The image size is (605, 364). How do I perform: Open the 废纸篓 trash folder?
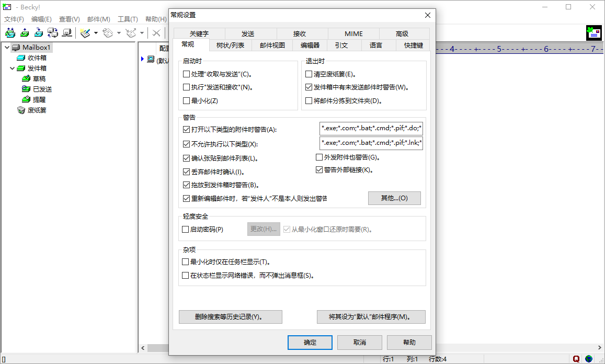click(32, 110)
